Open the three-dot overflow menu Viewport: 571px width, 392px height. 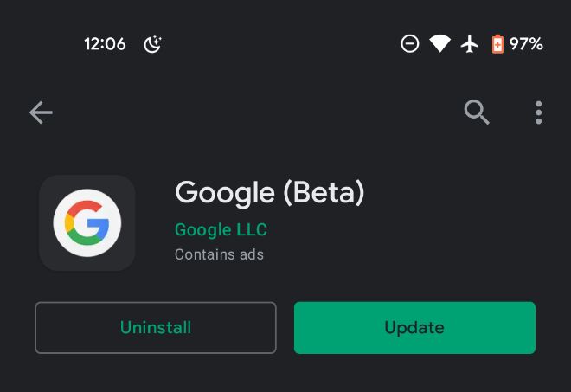[x=539, y=112]
